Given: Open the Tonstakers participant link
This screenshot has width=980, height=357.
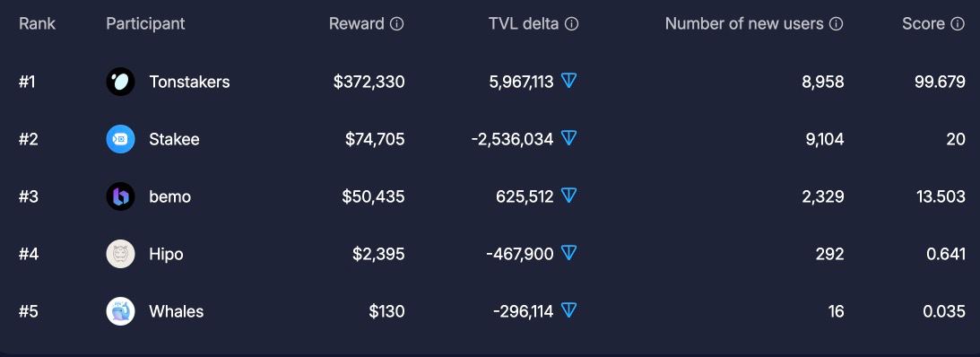Looking at the screenshot, I should point(189,82).
